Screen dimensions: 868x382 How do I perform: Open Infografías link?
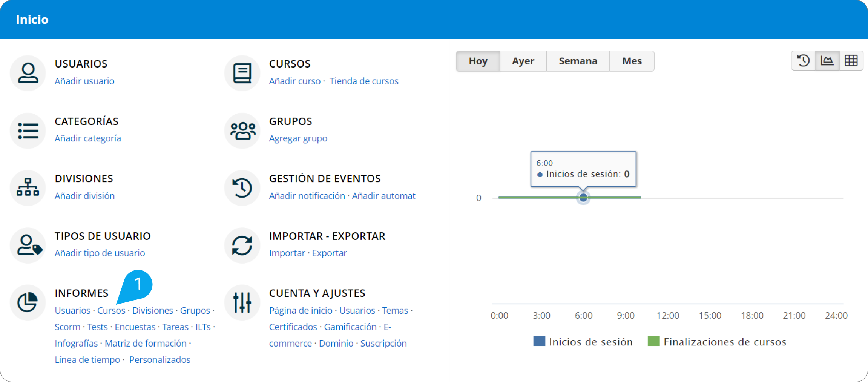click(x=76, y=344)
